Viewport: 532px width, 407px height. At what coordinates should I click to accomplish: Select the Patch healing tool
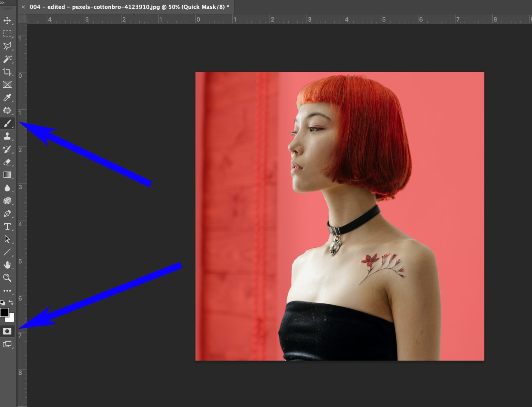(x=7, y=110)
